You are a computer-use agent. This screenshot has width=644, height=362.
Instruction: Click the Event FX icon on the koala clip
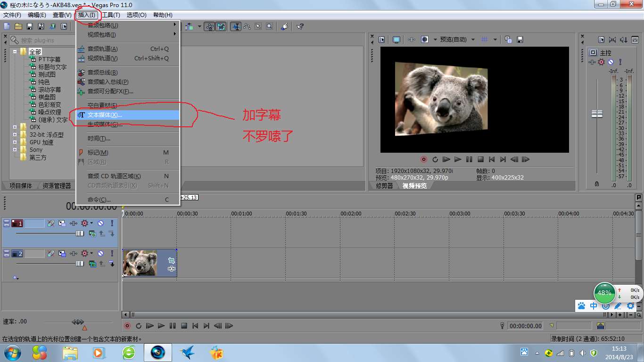click(171, 269)
